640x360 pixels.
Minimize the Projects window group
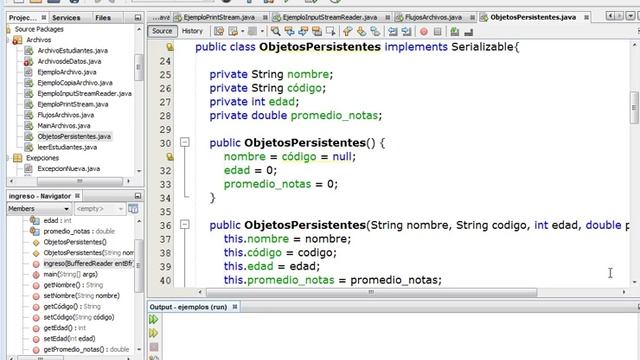[x=138, y=18]
